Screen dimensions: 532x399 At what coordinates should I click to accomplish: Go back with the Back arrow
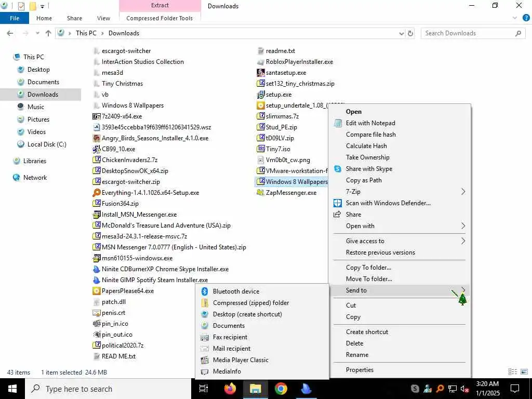coord(10,33)
